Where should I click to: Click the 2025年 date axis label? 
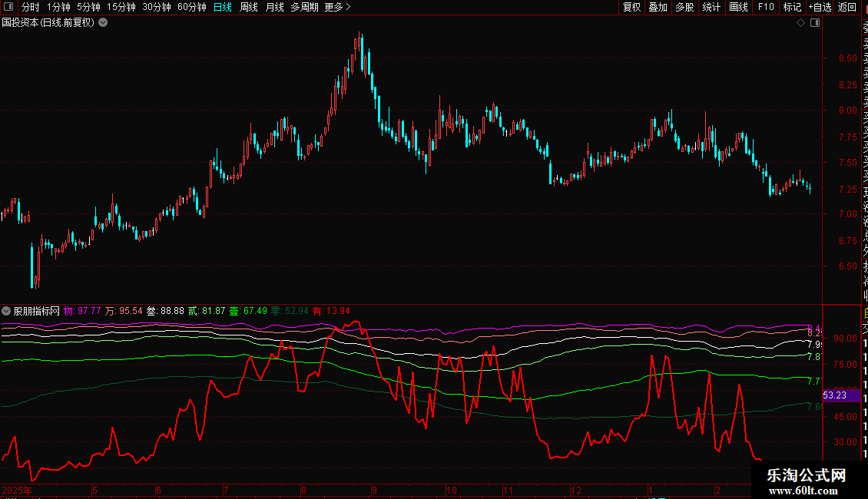[17, 490]
